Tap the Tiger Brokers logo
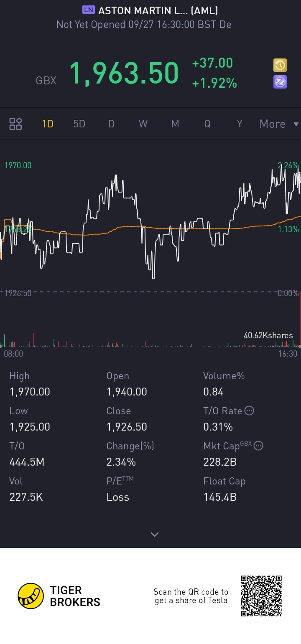This screenshot has width=301, height=644. tap(59, 596)
